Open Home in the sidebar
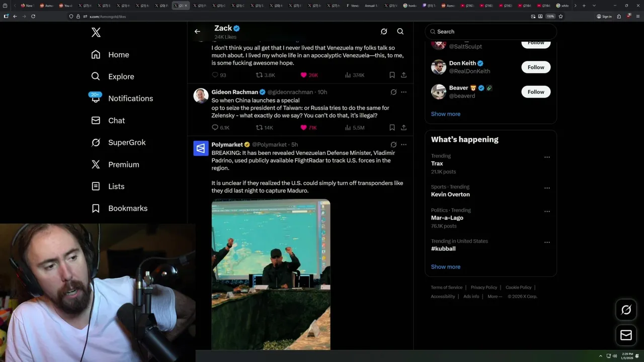The width and height of the screenshot is (644, 362). pyautogui.click(x=110, y=55)
